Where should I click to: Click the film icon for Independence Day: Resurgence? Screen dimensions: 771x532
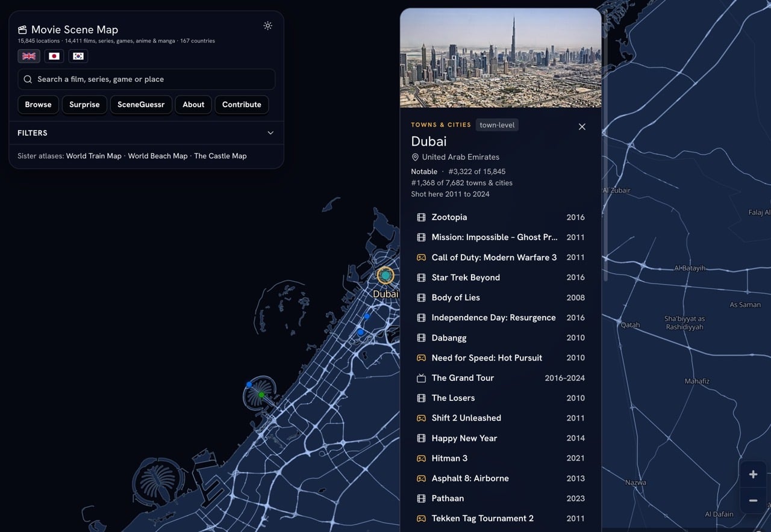click(x=422, y=318)
